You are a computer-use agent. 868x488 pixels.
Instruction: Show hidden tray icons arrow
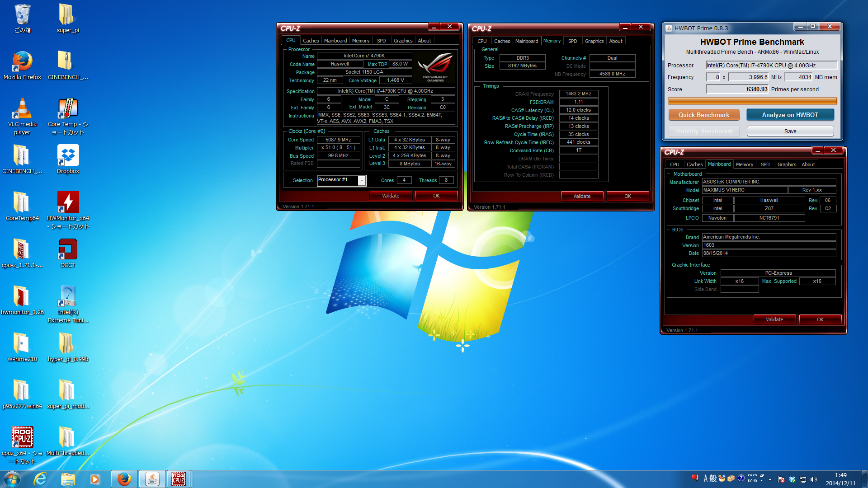tap(770, 479)
